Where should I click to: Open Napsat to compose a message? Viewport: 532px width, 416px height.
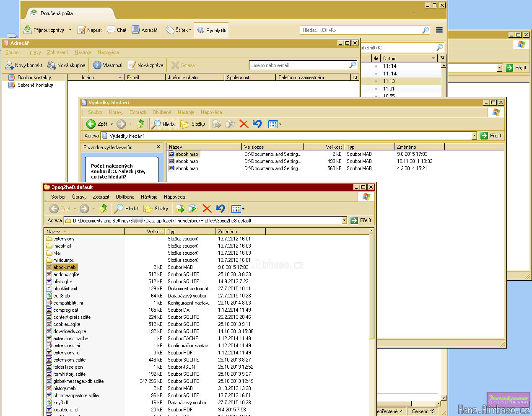[90, 30]
